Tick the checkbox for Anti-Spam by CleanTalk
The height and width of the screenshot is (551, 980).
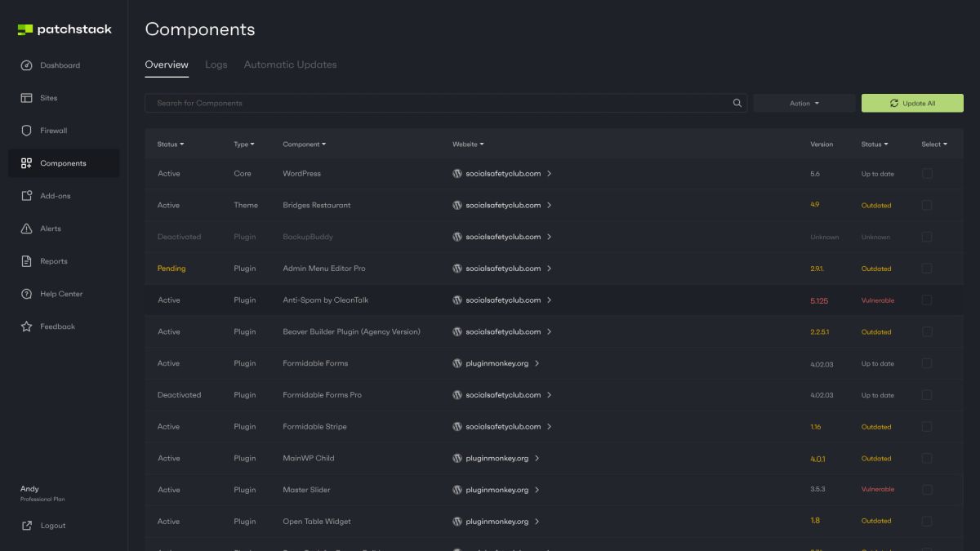pyautogui.click(x=927, y=300)
